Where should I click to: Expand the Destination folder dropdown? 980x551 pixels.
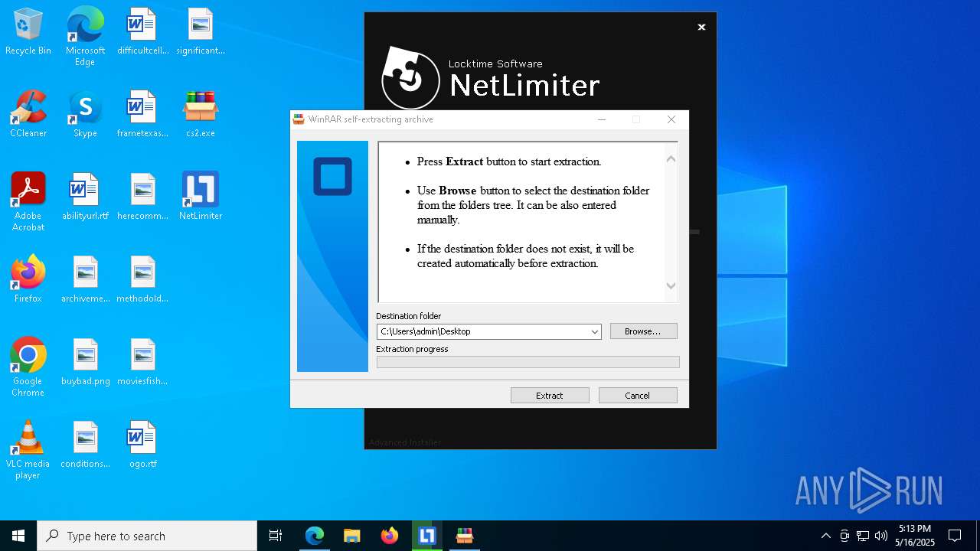[x=594, y=332]
